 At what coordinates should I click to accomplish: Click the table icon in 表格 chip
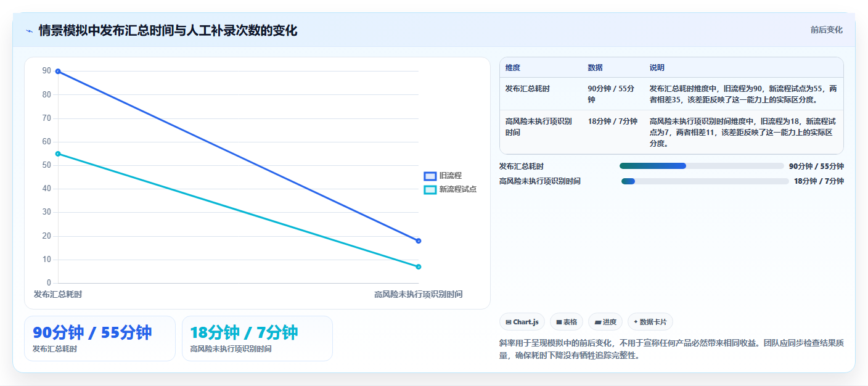pyautogui.click(x=559, y=322)
